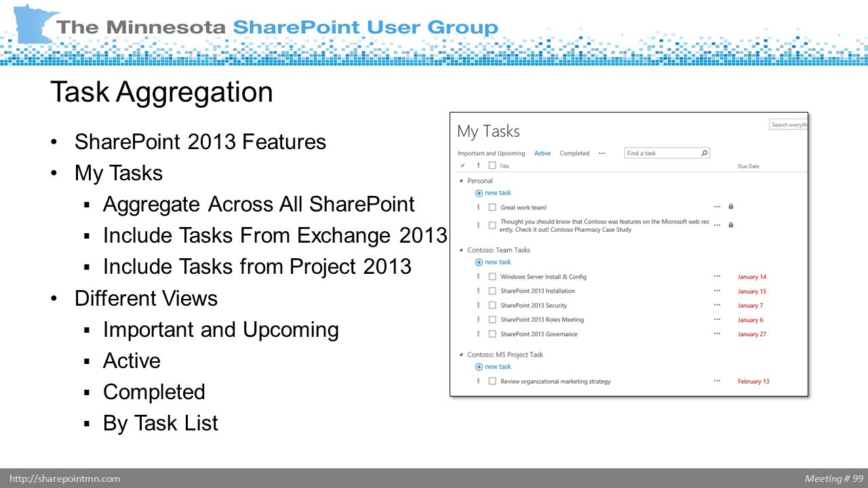This screenshot has height=488, width=868.
Task: Check the Great work team! checkbox
Action: tap(492, 207)
